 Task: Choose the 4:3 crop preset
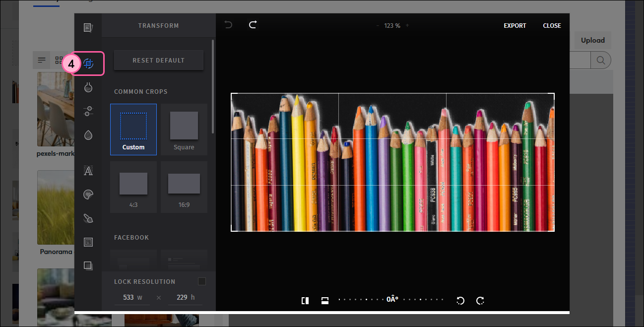pyautogui.click(x=133, y=187)
